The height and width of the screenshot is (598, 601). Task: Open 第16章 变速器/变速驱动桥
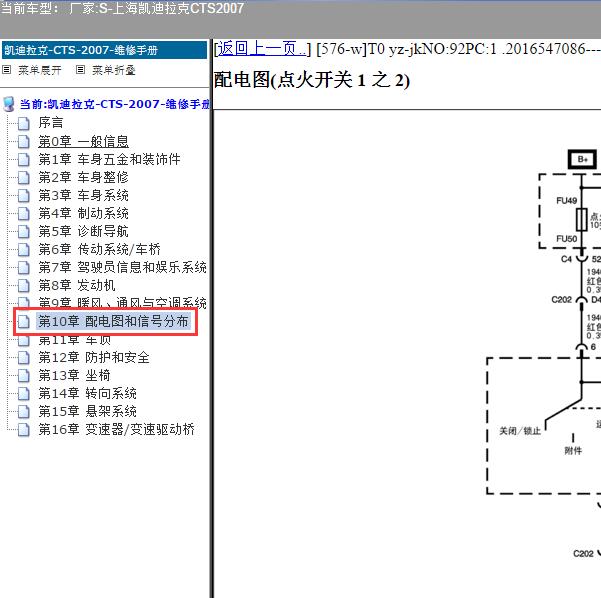[x=117, y=429]
